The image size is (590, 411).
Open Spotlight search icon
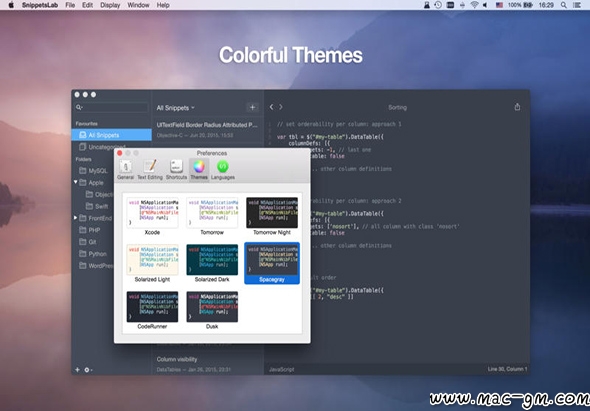point(564,5)
